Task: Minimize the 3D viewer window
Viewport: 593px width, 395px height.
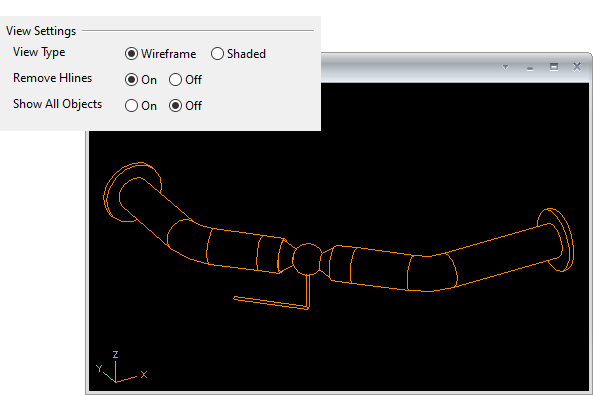Action: [530, 68]
